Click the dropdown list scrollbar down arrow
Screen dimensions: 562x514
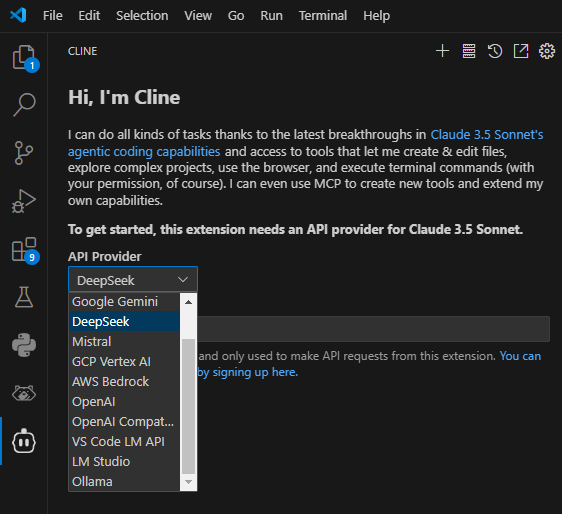pos(189,482)
